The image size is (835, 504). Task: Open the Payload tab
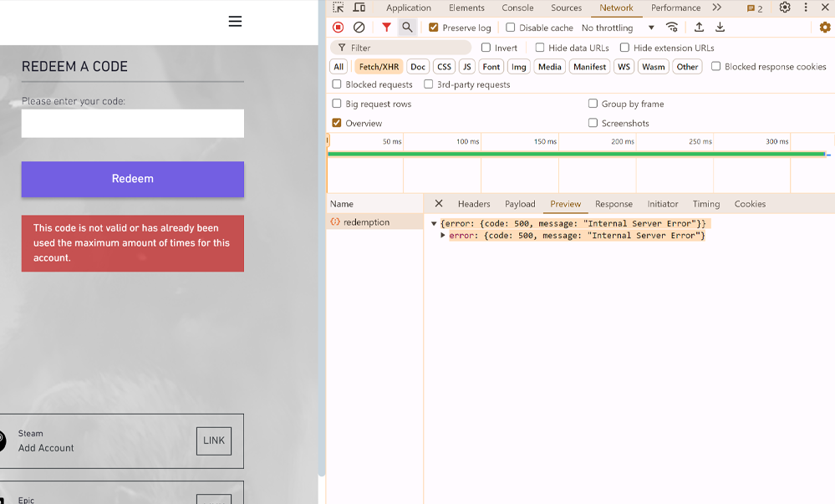(520, 203)
